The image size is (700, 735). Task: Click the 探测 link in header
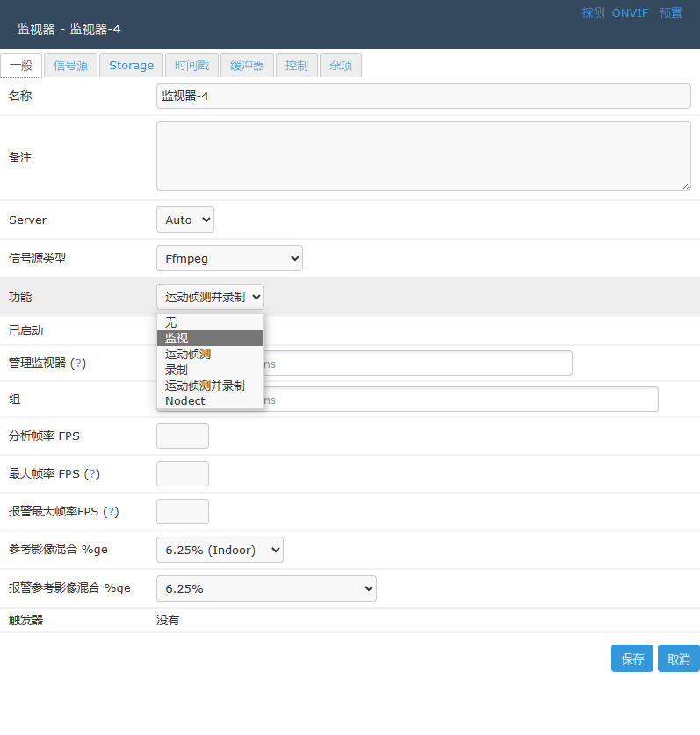pyautogui.click(x=593, y=13)
